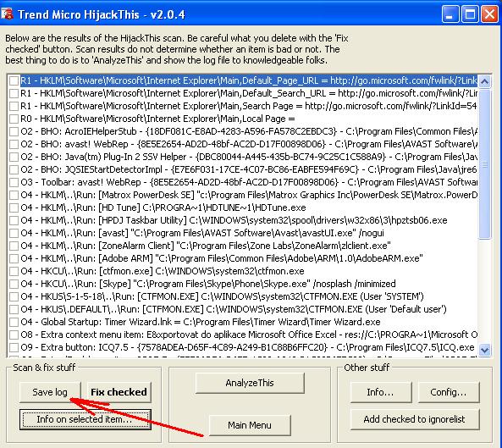Check the CTFMON.EXE User 'SYSTEM' entry
The image size is (502, 448).
pyautogui.click(x=14, y=296)
